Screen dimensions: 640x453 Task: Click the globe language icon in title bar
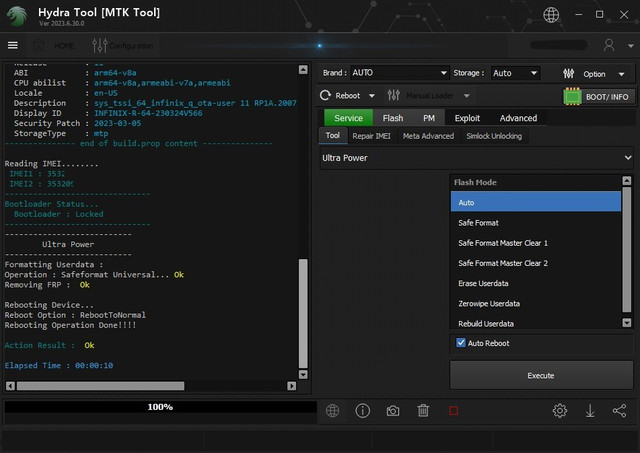tap(551, 15)
